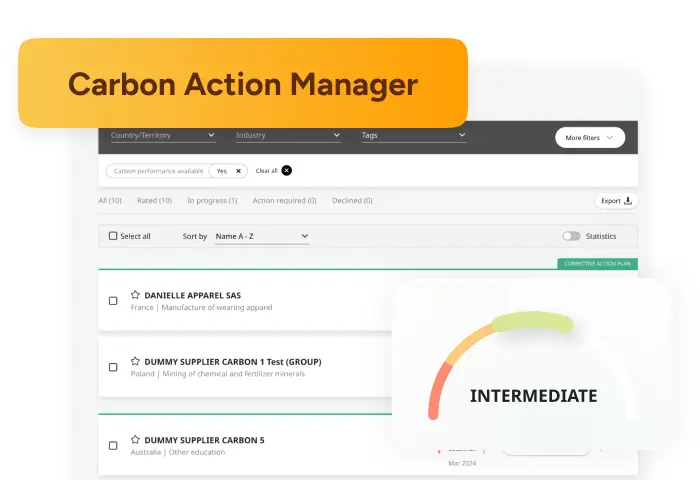This screenshot has width=700, height=480.
Task: Switch to the Rated (10) tab
Action: pos(154,201)
